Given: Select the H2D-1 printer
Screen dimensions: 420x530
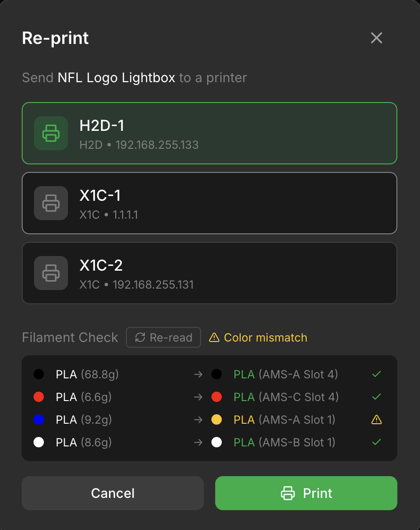Looking at the screenshot, I should pos(209,133).
